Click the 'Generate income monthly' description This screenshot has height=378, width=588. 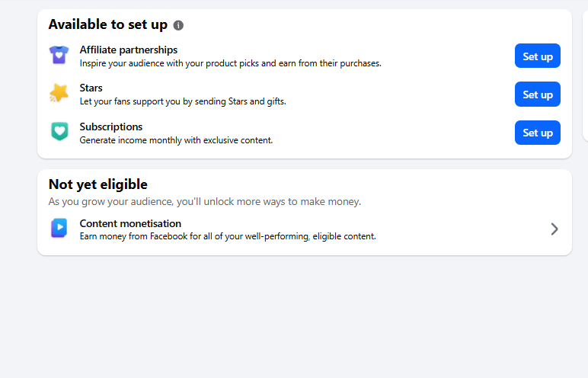tap(176, 140)
